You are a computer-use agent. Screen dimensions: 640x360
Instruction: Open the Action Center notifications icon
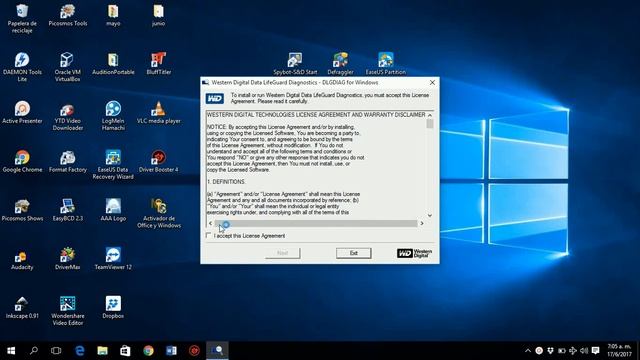596,351
